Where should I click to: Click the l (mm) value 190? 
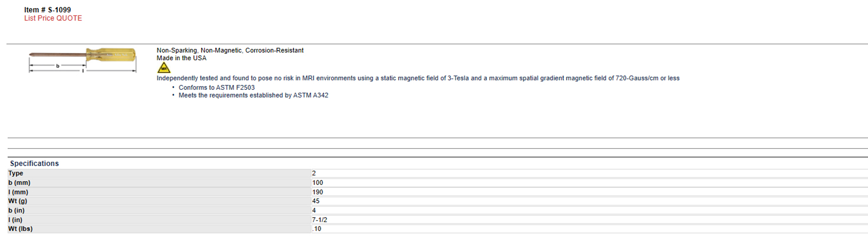pos(317,192)
